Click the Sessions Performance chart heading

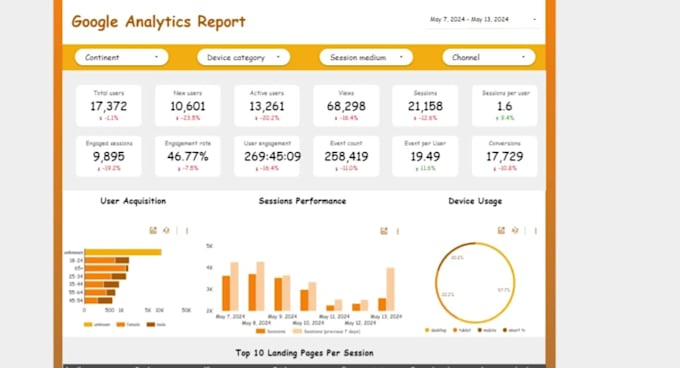pos(302,201)
